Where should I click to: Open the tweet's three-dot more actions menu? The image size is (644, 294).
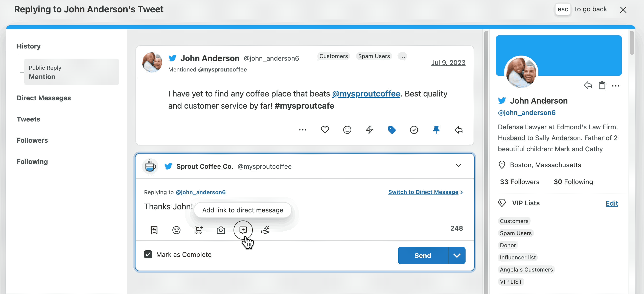pos(303,130)
